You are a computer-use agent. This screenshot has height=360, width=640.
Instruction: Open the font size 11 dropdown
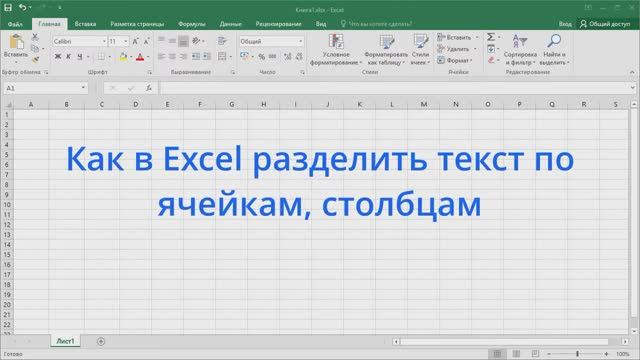[x=126, y=41]
